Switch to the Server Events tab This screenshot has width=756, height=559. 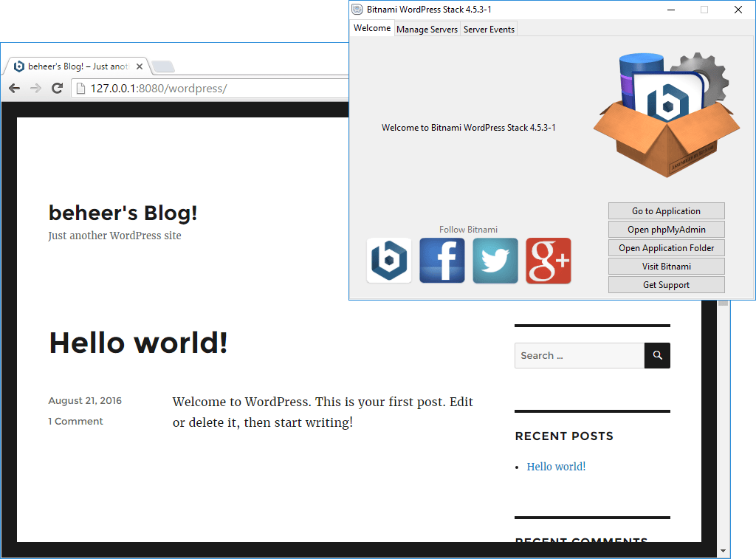click(x=489, y=30)
